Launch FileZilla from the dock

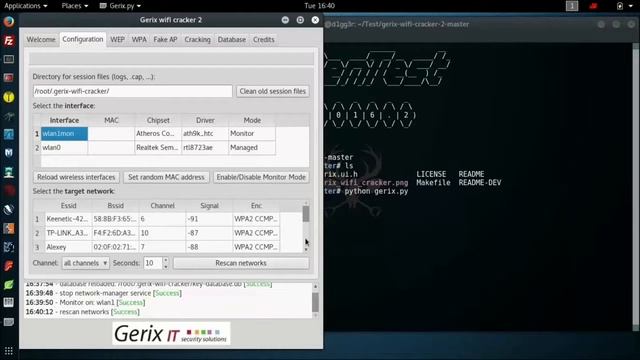pyautogui.click(x=9, y=40)
